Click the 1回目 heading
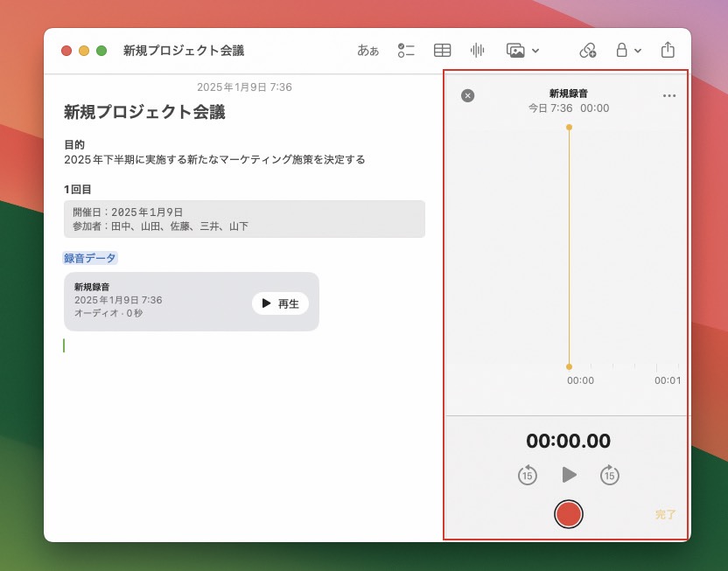Image resolution: width=728 pixels, height=571 pixels. tap(78, 189)
